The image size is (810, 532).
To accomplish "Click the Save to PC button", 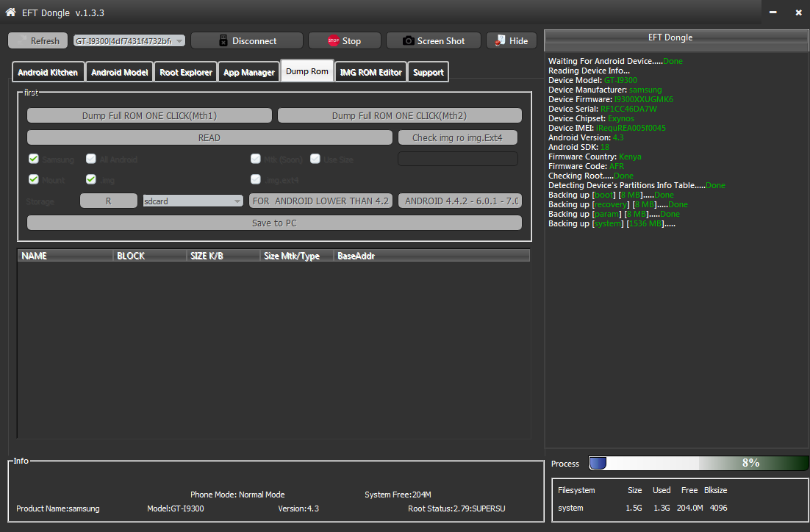I will click(x=274, y=223).
